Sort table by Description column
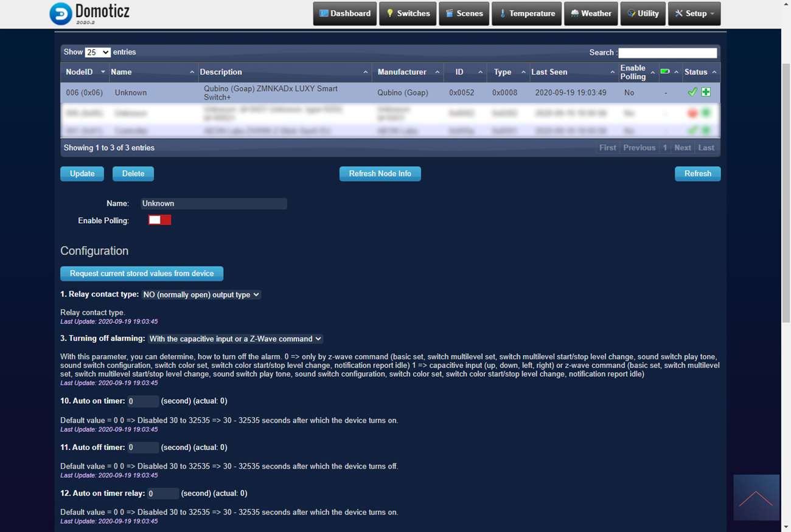791x532 pixels. pos(285,72)
